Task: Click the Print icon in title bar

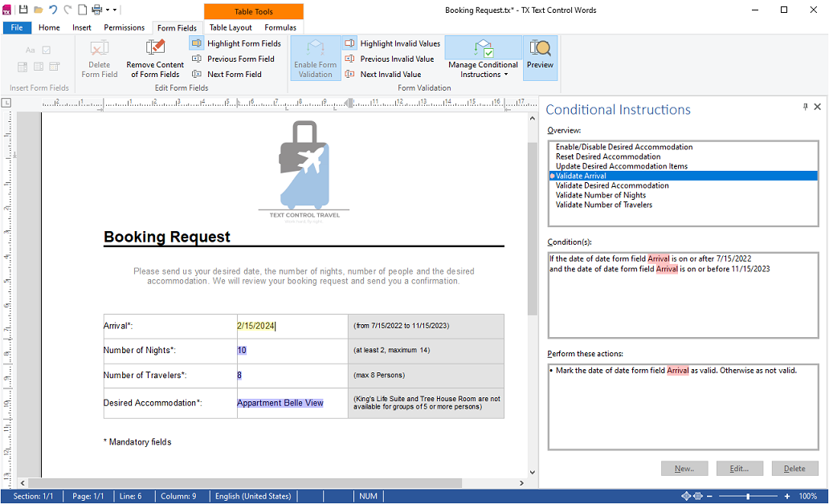Action: [96, 10]
